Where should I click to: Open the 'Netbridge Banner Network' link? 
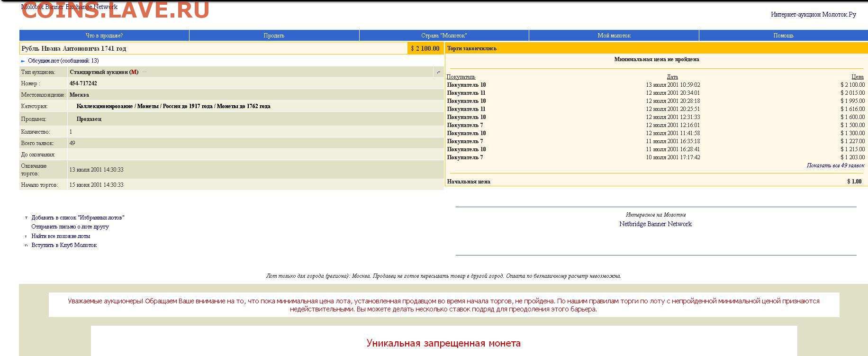[655, 224]
